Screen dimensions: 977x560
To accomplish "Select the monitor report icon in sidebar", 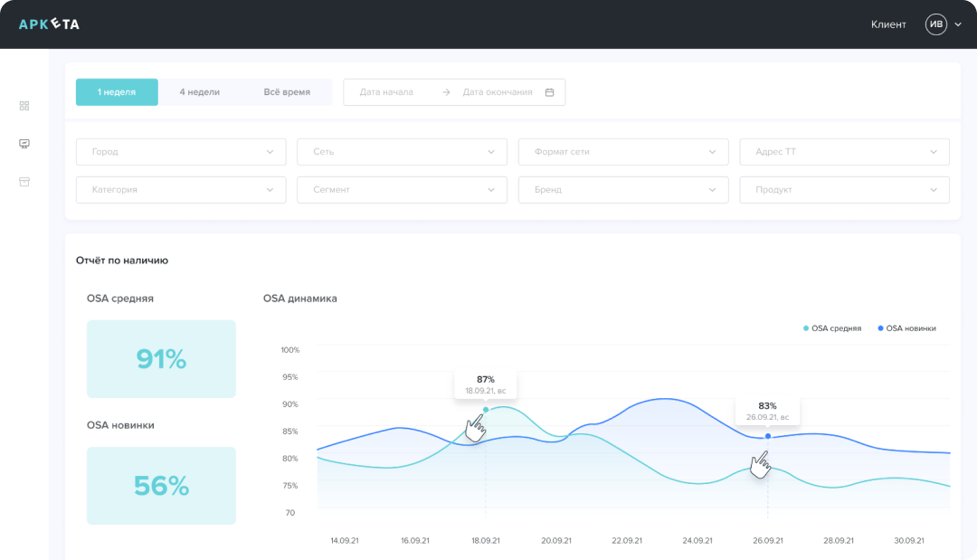I will coord(24,144).
